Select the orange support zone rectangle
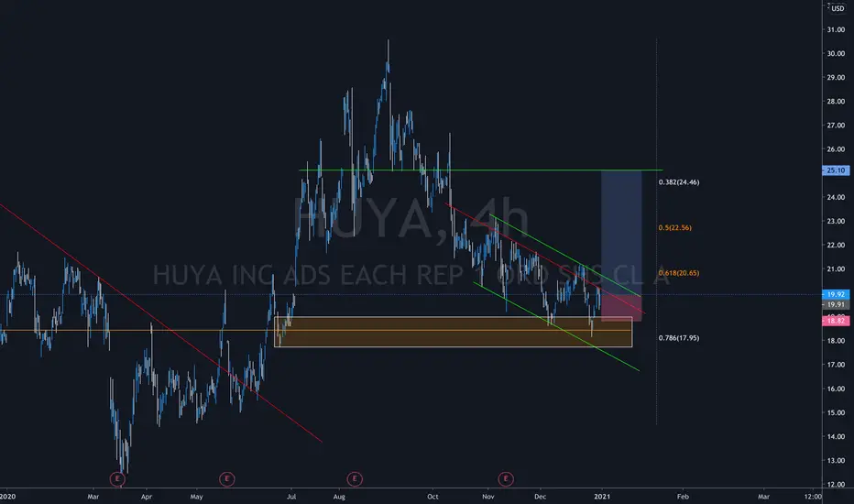The image size is (854, 504). tap(454, 332)
